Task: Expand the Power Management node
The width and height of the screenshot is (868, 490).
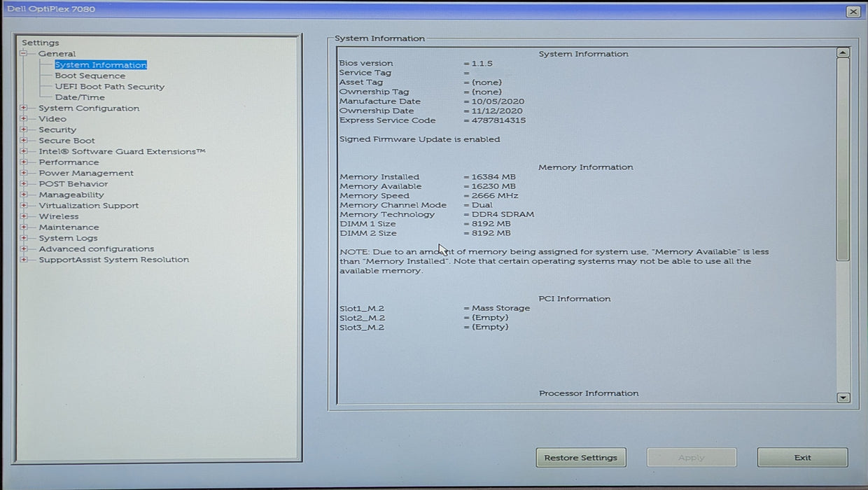Action: point(24,174)
